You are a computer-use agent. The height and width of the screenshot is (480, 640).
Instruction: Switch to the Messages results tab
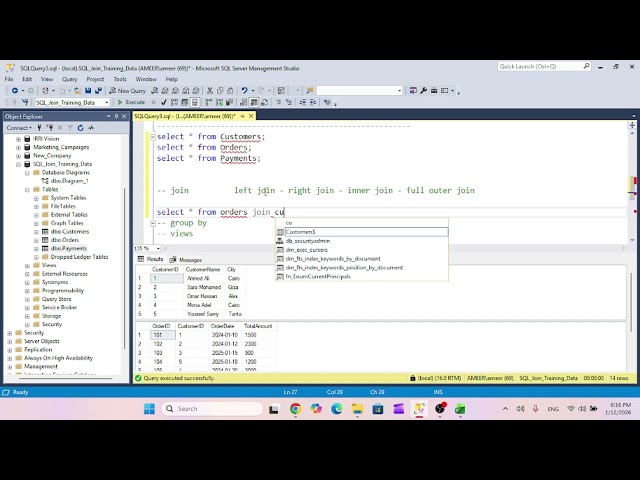pyautogui.click(x=186, y=260)
